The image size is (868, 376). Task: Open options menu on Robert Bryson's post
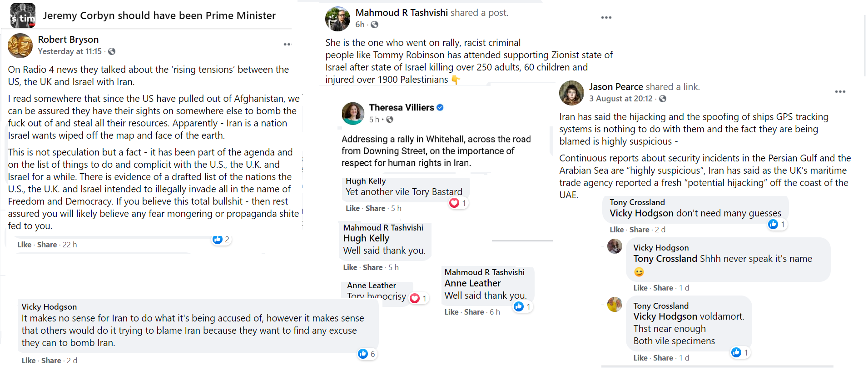tap(287, 45)
